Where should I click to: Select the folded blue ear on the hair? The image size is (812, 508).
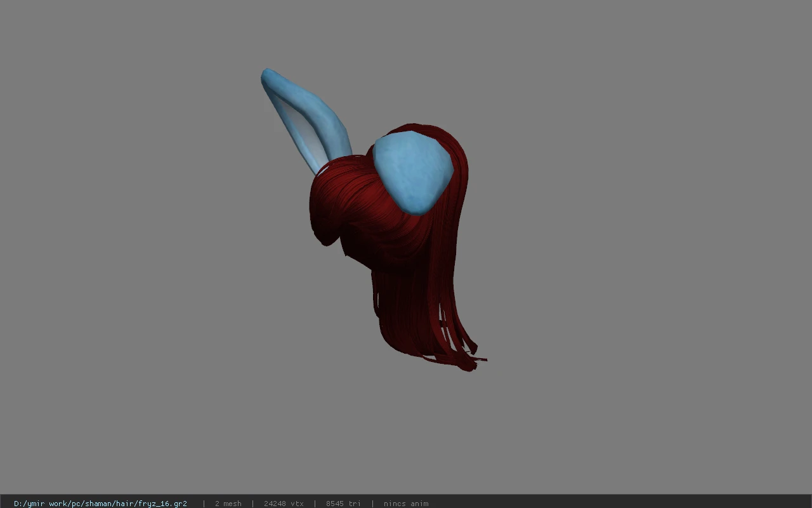412,173
